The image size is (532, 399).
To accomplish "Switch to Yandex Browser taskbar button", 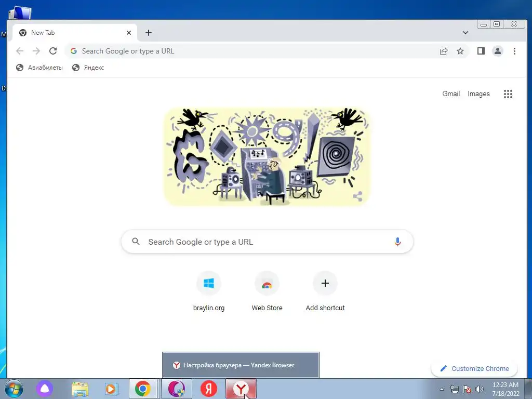I will coord(241,389).
